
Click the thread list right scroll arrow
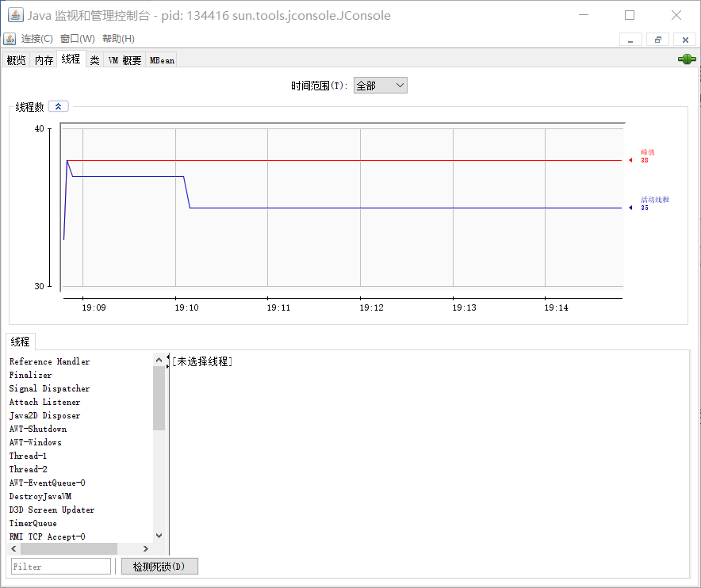click(x=146, y=548)
